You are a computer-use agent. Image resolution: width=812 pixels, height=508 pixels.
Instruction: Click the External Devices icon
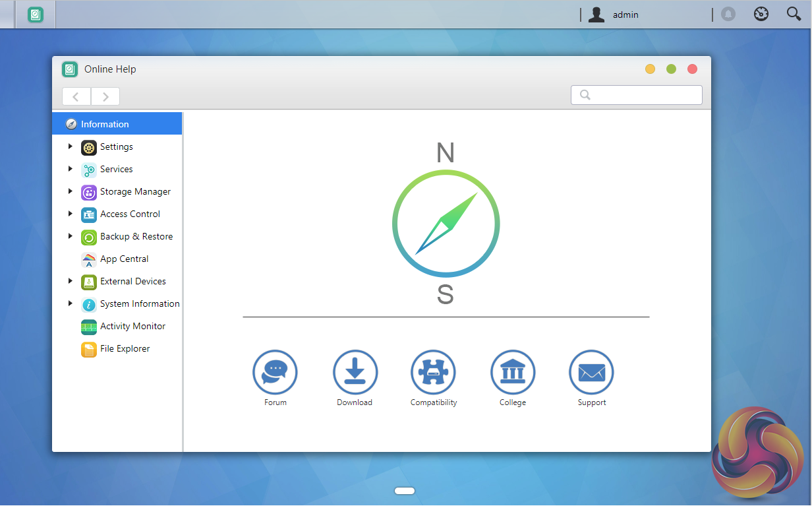[89, 282]
